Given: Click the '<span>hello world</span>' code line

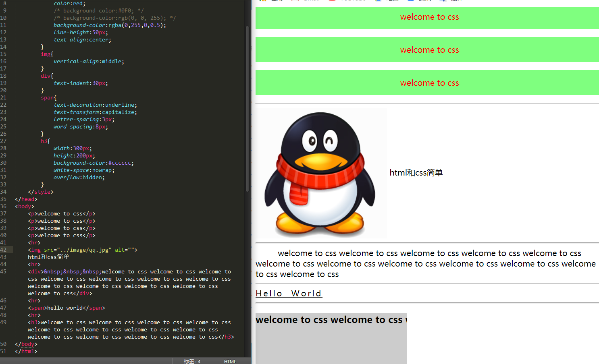Looking at the screenshot, I should 67,308.
